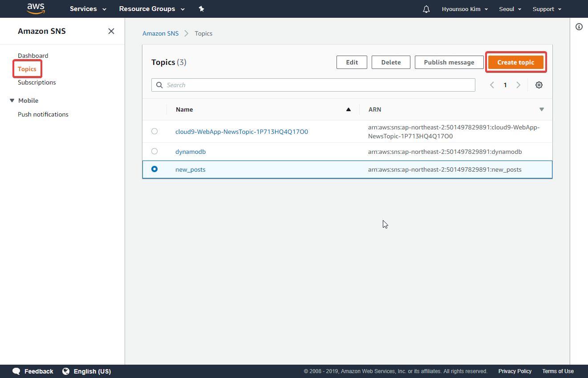Open Topics in SNS sidebar

click(x=27, y=69)
